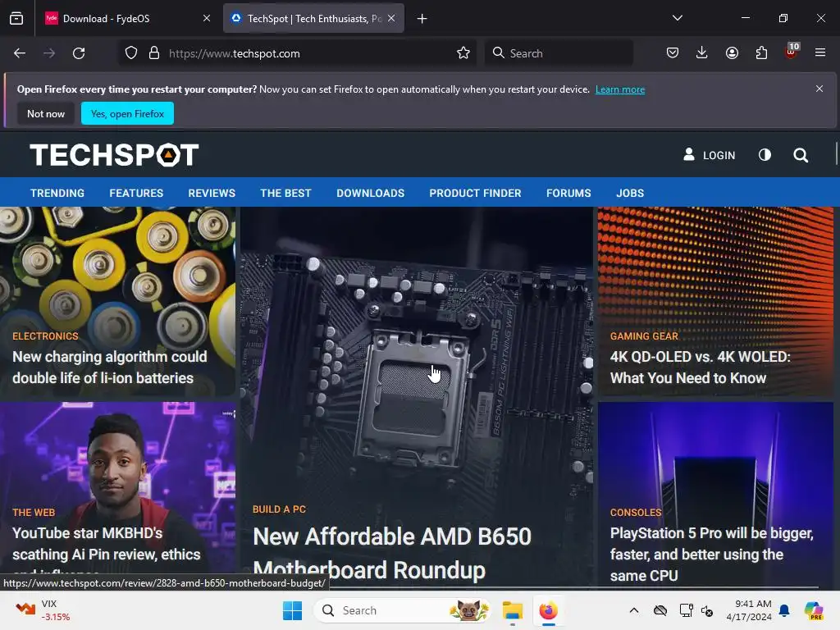Viewport: 840px width, 630px height.
Task: Click the GAMING GEAR category label
Action: (644, 336)
